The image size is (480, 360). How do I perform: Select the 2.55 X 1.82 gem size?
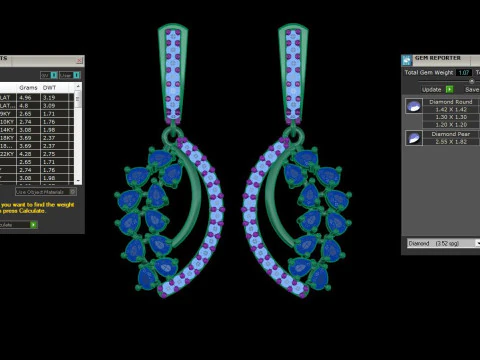click(x=451, y=142)
